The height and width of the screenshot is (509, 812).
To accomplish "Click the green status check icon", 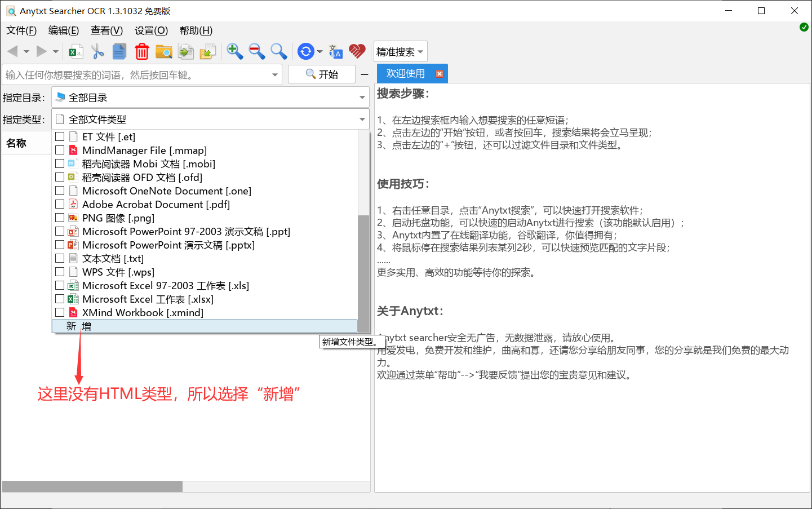I will 804,27.
